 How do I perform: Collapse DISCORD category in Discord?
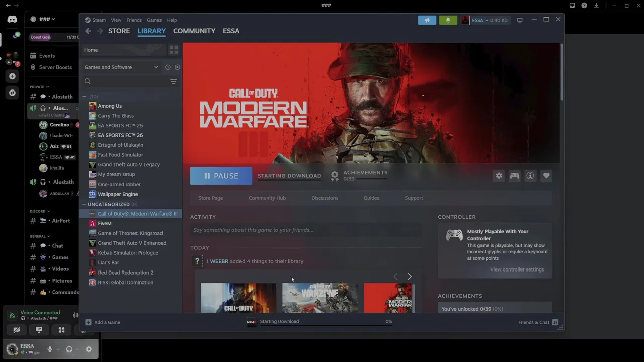click(40, 211)
